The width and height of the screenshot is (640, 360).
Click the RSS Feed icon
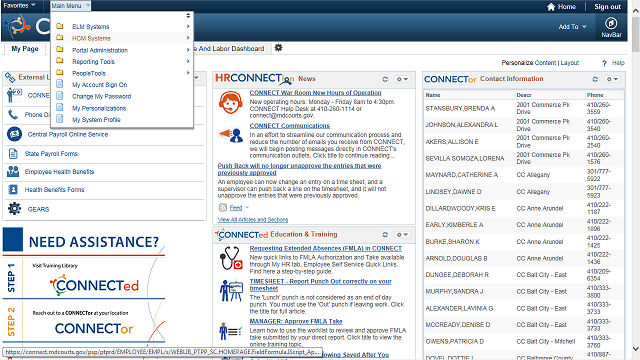(x=223, y=207)
